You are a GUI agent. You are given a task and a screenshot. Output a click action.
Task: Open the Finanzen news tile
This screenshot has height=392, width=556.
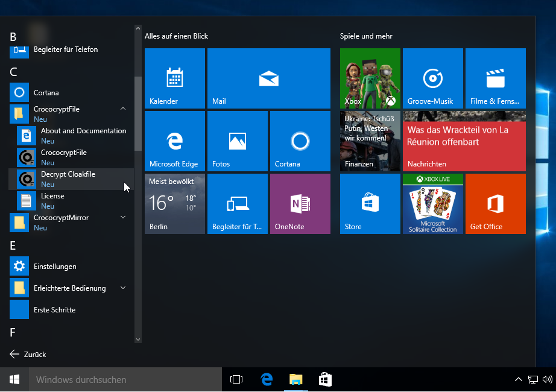coord(370,141)
